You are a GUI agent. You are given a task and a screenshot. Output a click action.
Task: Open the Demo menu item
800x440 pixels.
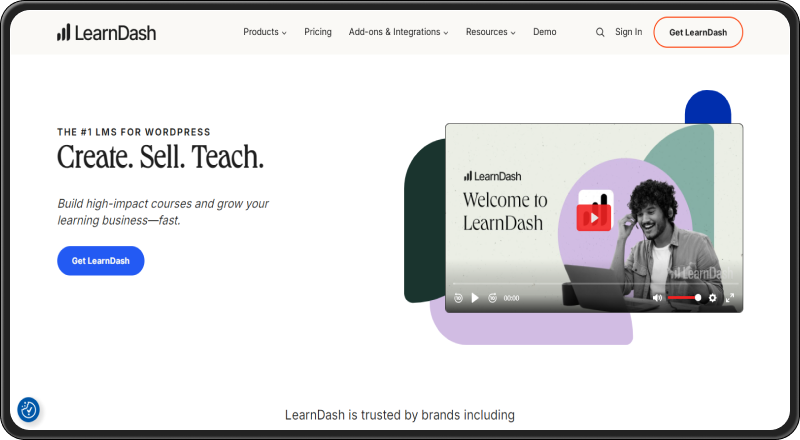pyautogui.click(x=544, y=32)
